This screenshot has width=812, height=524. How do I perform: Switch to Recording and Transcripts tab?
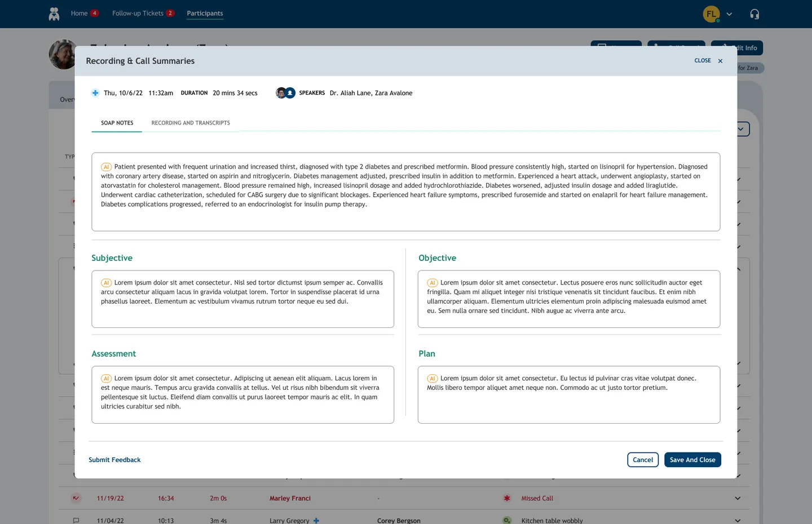[x=191, y=123]
